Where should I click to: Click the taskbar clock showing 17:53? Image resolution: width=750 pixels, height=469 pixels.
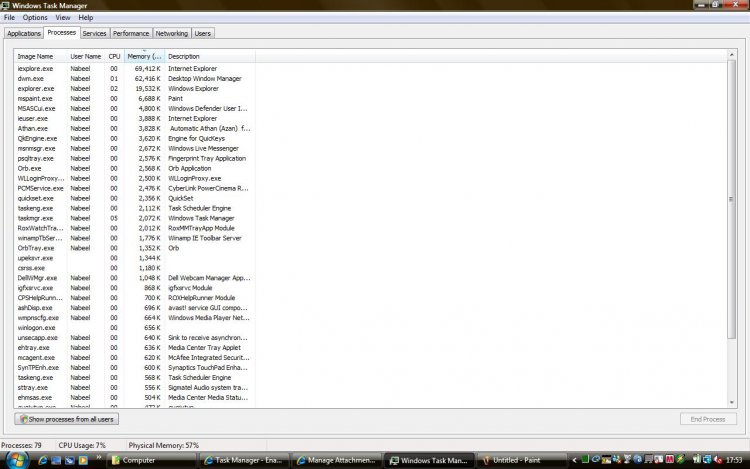(734, 460)
